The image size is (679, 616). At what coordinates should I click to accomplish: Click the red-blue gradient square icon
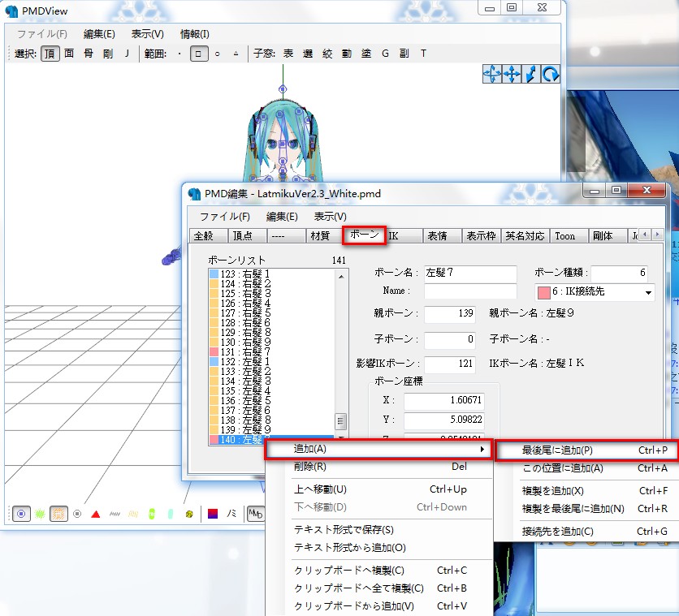tap(213, 514)
